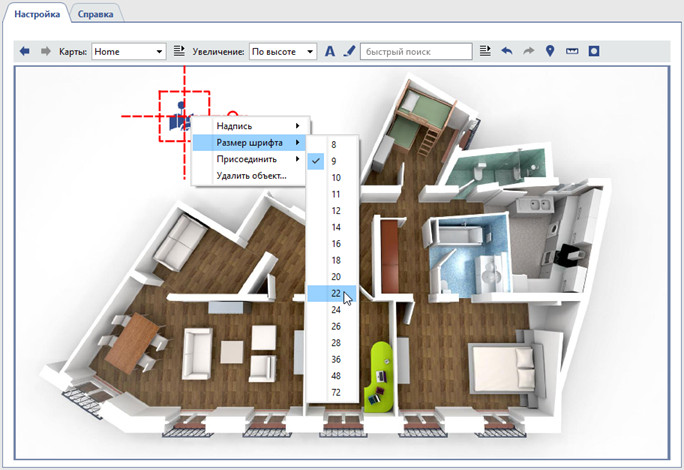Click the быстрый поиск search field
This screenshot has width=684, height=470.
pyautogui.click(x=415, y=51)
